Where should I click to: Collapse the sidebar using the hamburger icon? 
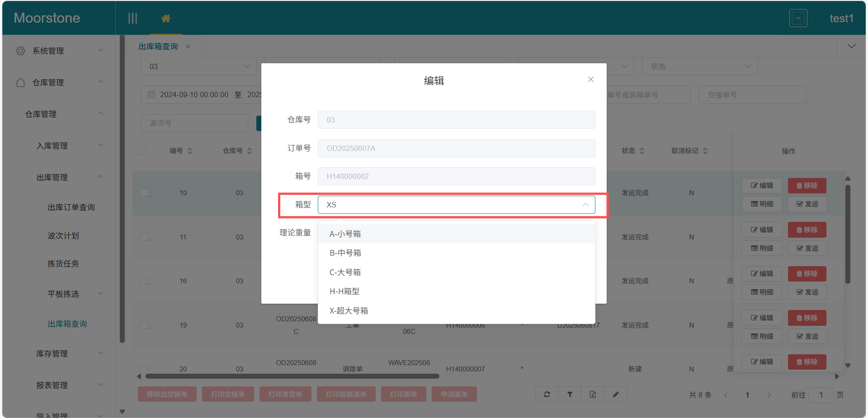click(x=132, y=18)
